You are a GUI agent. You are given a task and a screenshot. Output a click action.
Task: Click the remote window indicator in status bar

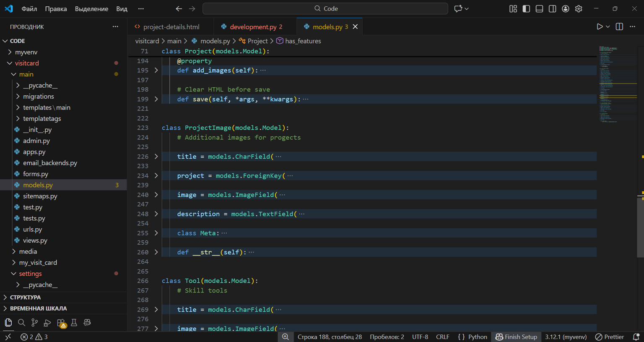[8, 337]
